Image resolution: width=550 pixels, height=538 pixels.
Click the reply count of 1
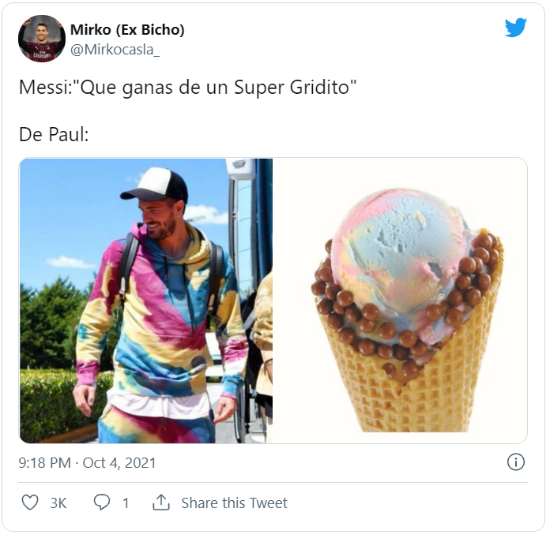pyautogui.click(x=126, y=503)
